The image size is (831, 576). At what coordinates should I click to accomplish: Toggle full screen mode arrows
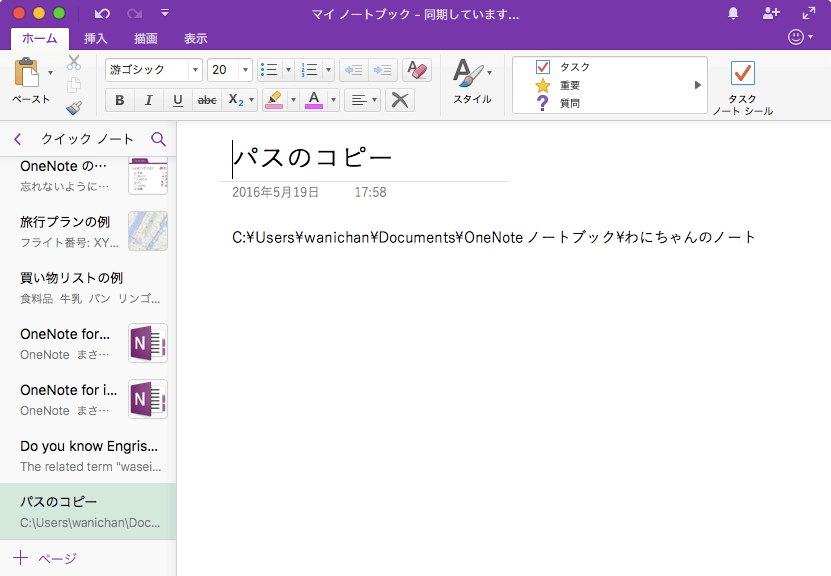click(809, 13)
